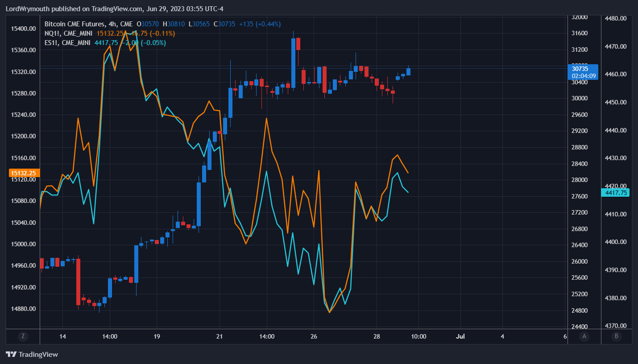Select the ES1!, CME_MINI legend entry
This screenshot has height=364, width=638.
click(67, 43)
